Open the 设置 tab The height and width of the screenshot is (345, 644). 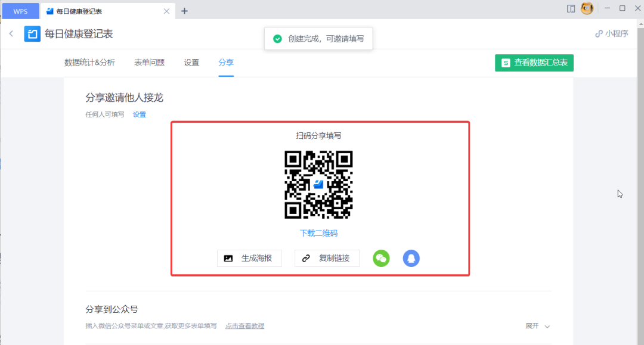191,63
